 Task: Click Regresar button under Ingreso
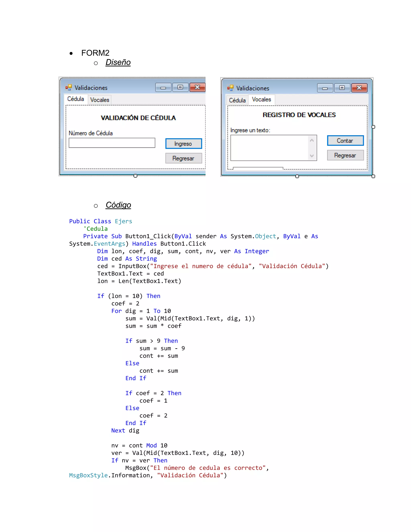[184, 158]
